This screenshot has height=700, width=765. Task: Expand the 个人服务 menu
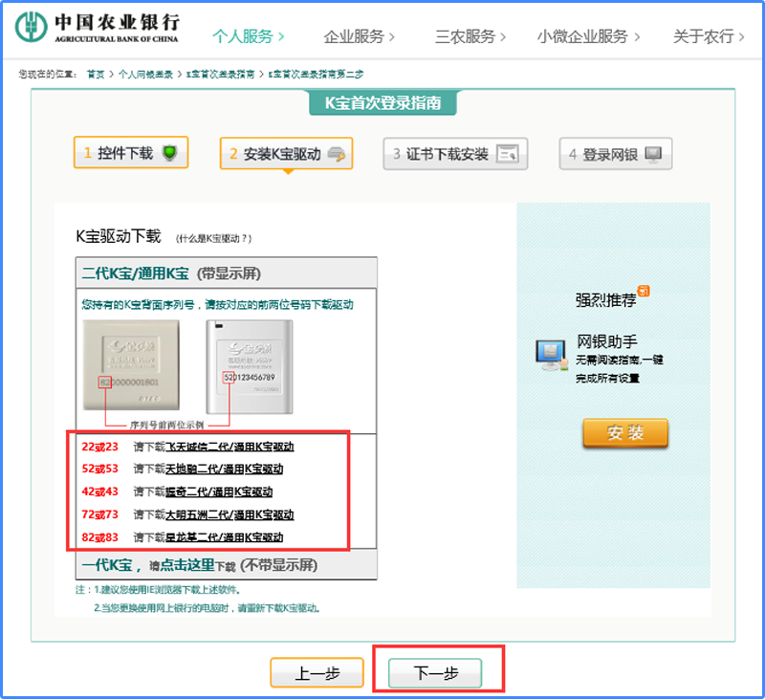249,36
